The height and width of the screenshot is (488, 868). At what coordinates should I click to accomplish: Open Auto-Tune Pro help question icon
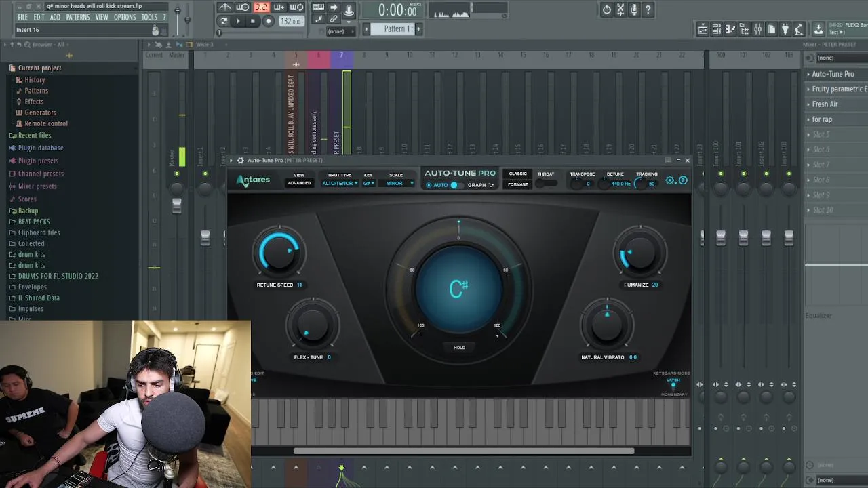pyautogui.click(x=683, y=180)
